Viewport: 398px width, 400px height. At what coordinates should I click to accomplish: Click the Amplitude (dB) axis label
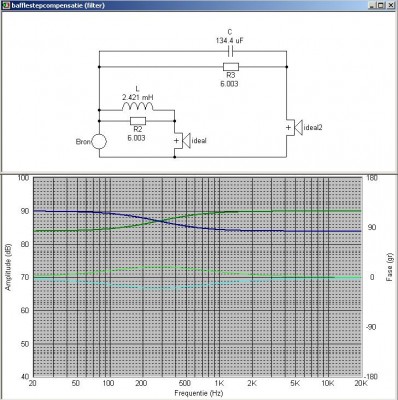[8, 267]
